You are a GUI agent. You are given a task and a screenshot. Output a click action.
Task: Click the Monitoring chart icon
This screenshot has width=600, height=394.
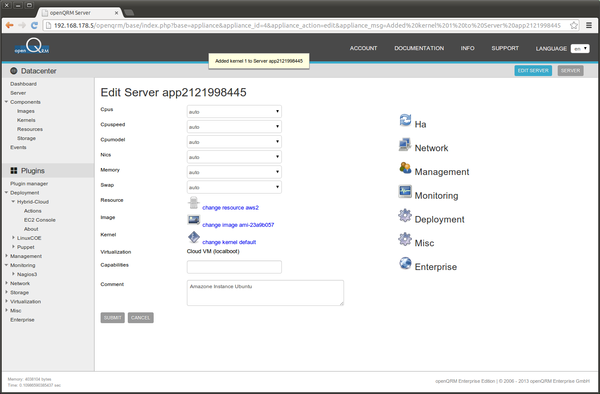tap(405, 191)
